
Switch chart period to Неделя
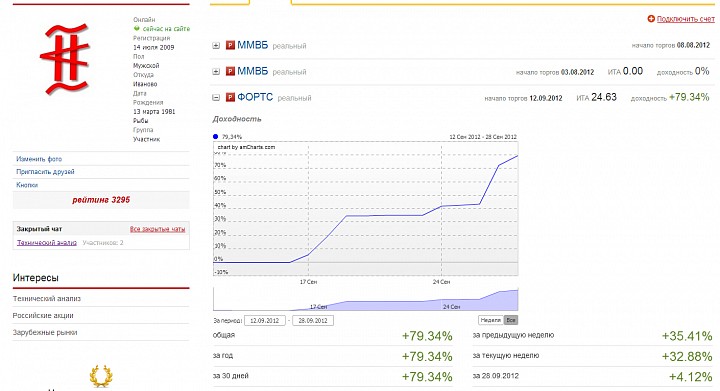click(491, 320)
